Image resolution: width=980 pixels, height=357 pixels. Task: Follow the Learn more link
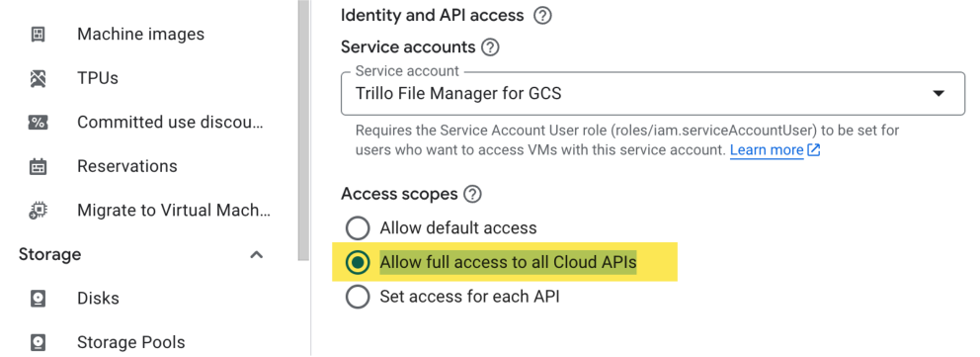tap(767, 150)
